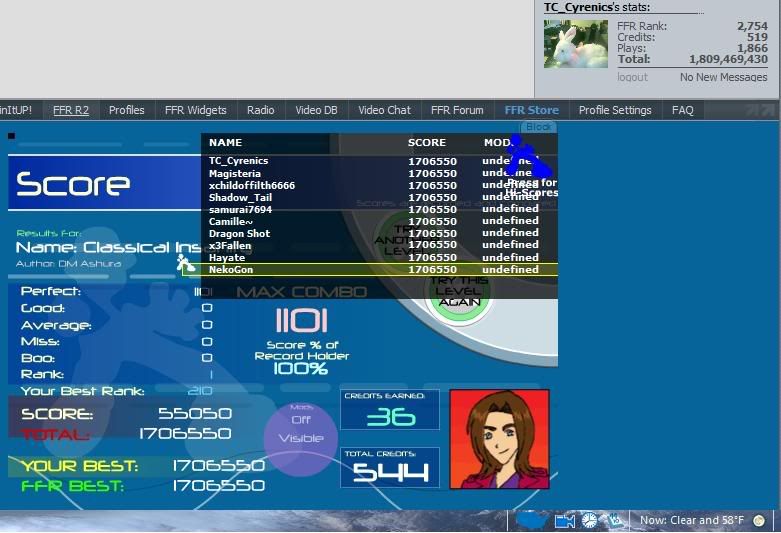Click the video camera tray icon
The image size is (781, 533).
pos(564,520)
